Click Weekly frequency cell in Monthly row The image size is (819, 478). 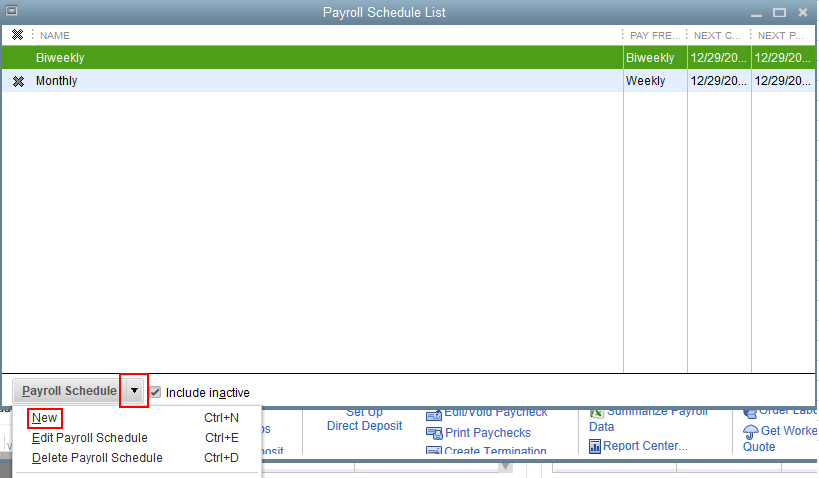click(646, 81)
